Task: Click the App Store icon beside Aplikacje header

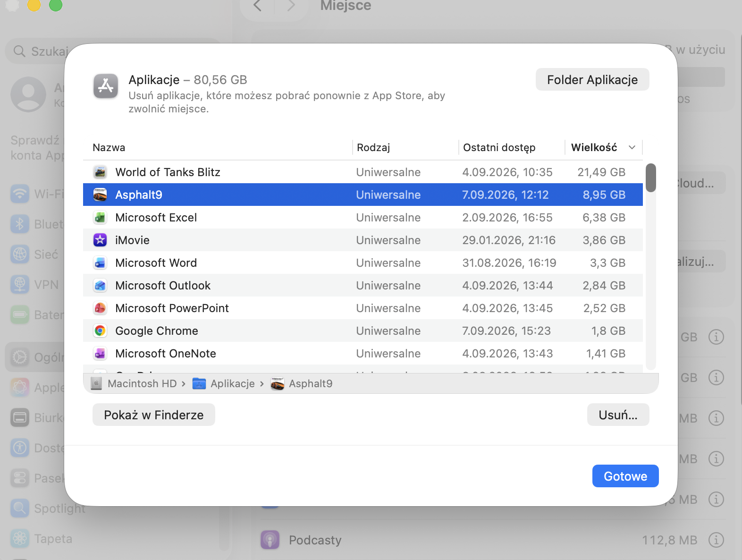Action: [x=106, y=86]
